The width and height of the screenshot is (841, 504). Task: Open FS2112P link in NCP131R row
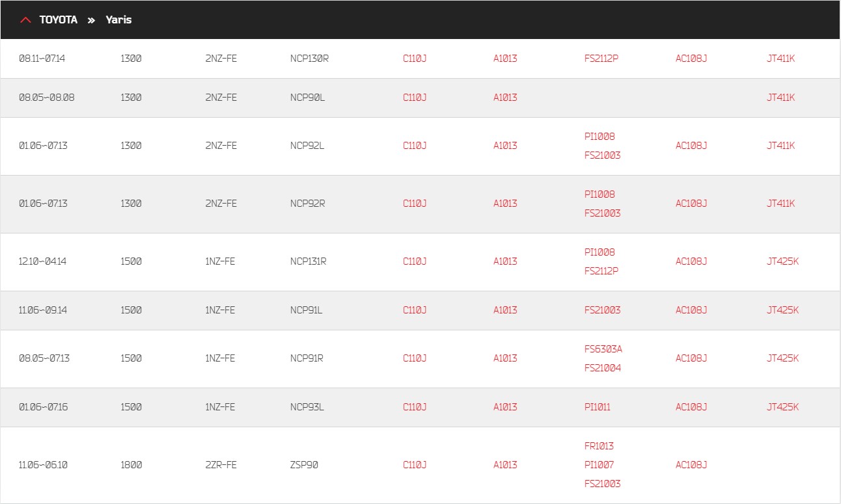601,271
